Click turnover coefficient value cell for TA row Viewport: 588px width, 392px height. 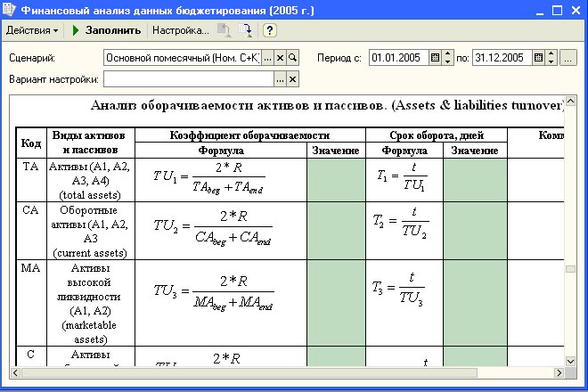(336, 180)
